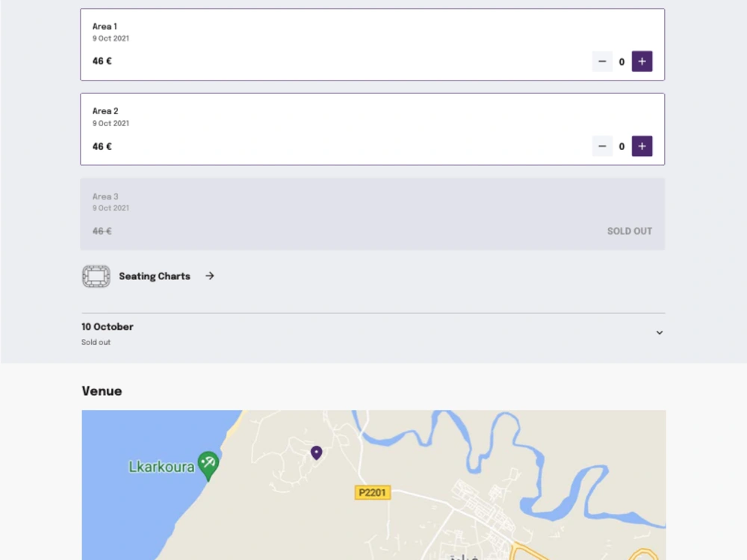Click the Lkarkoura map label

(x=161, y=467)
